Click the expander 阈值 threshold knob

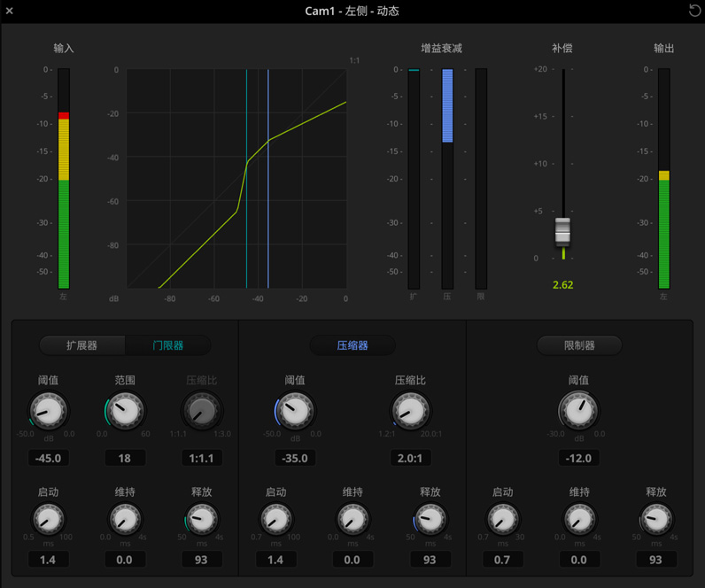[48, 411]
